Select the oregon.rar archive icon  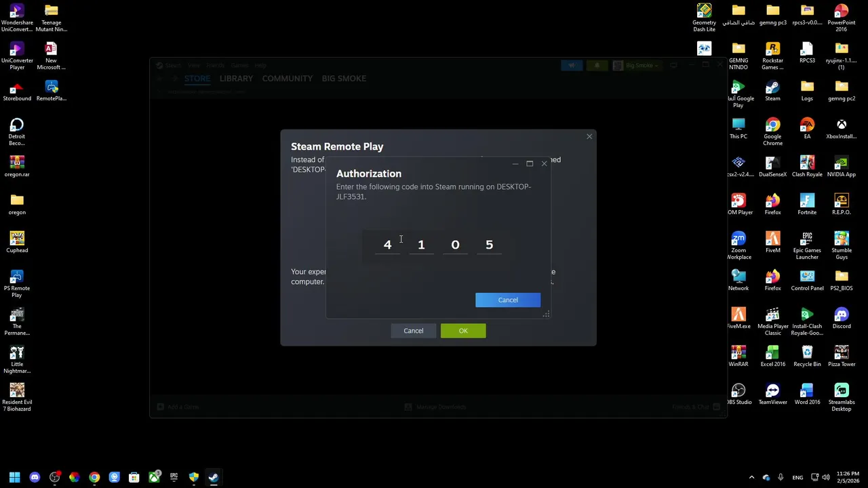[x=17, y=167]
